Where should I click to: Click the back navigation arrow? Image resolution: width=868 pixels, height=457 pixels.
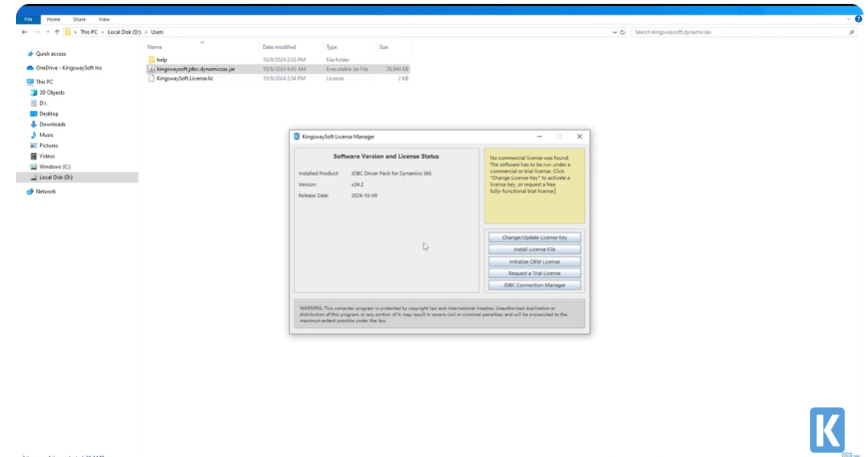[x=24, y=32]
